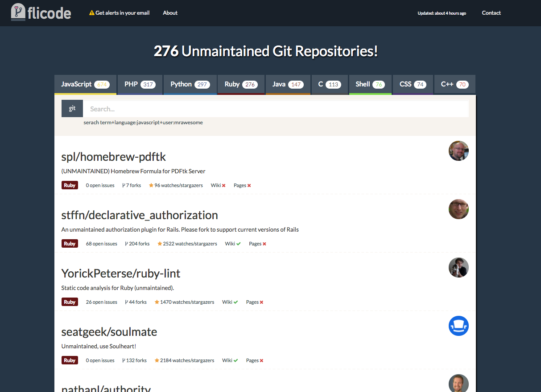The image size is (541, 392).
Task: Click Ruby badge on soulmate row
Action: (x=70, y=360)
